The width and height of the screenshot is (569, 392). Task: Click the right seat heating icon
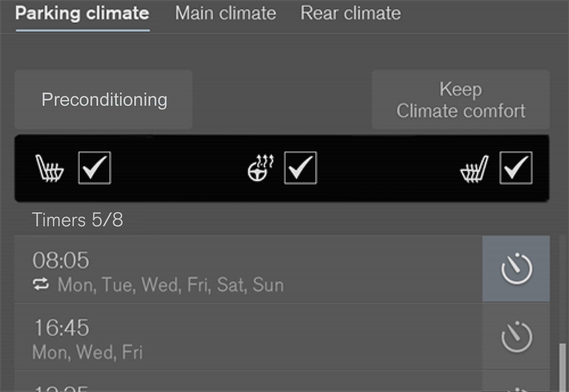pyautogui.click(x=474, y=169)
